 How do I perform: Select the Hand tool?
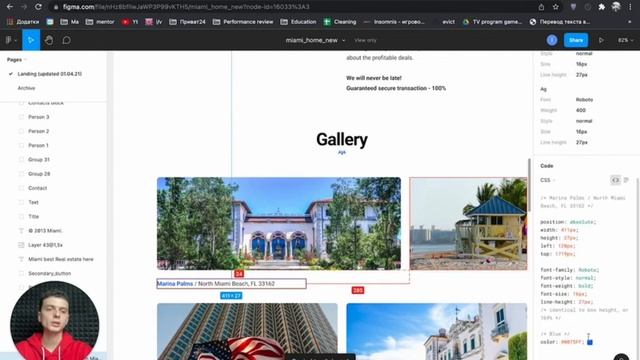coord(49,40)
